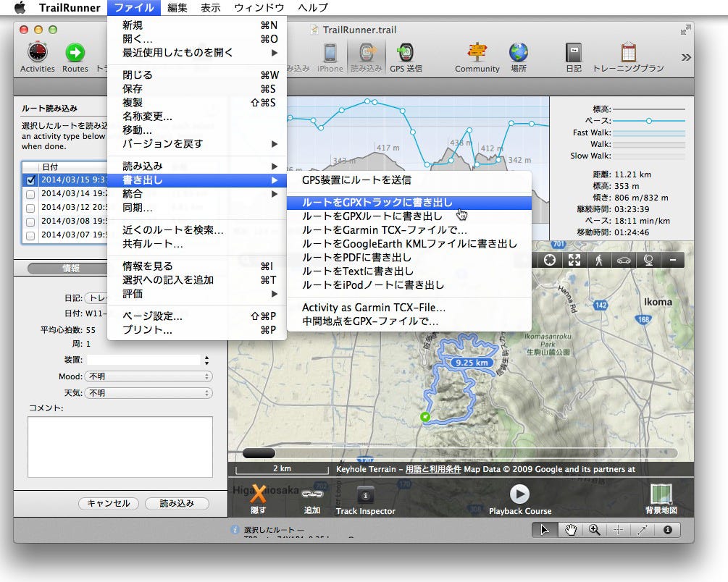
Task: Click the 装置 stepper arrows
Action: [206, 360]
